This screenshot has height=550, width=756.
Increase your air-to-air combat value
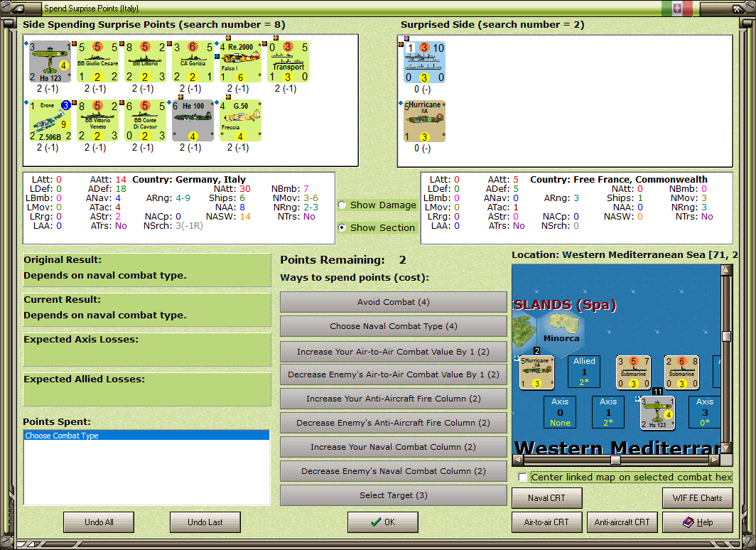[x=393, y=352]
